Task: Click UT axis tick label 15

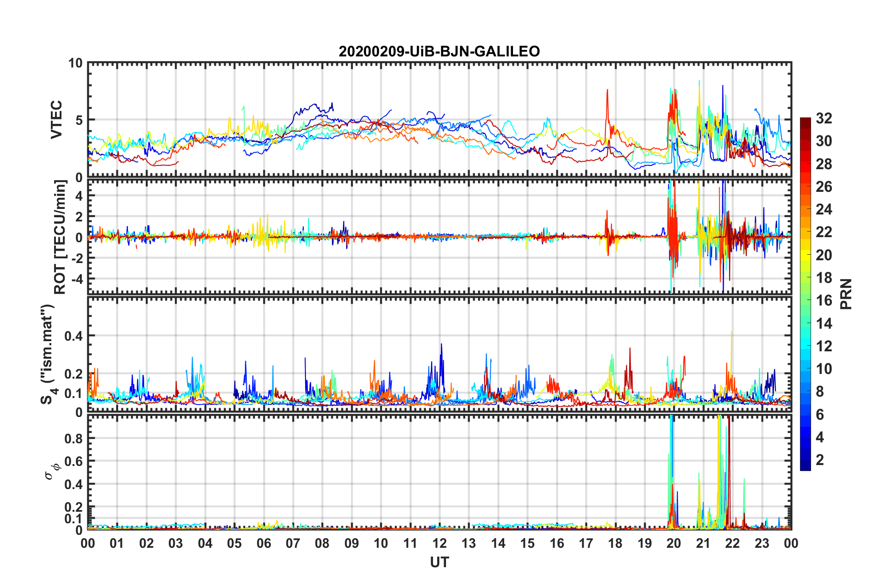Action: [527, 543]
